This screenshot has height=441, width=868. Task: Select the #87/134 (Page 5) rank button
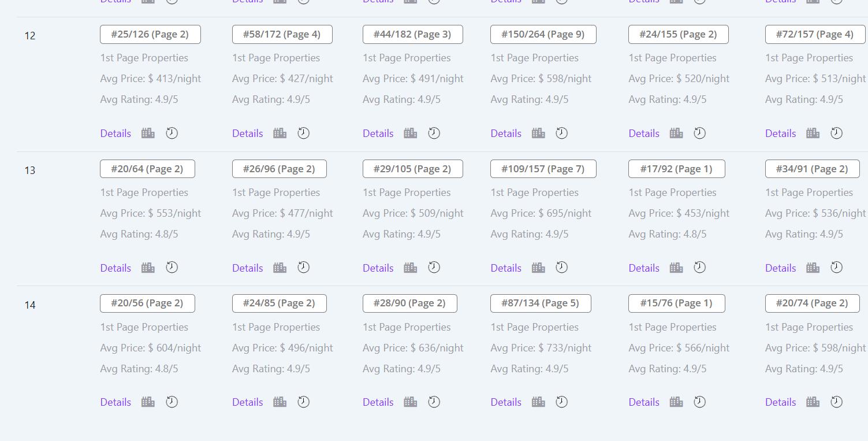pos(541,303)
